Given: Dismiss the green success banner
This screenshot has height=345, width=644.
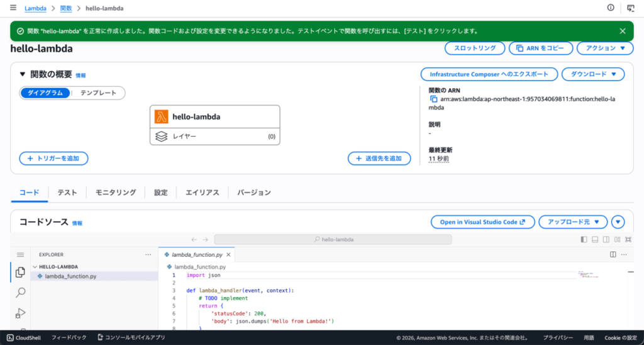Looking at the screenshot, I should click(x=623, y=31).
